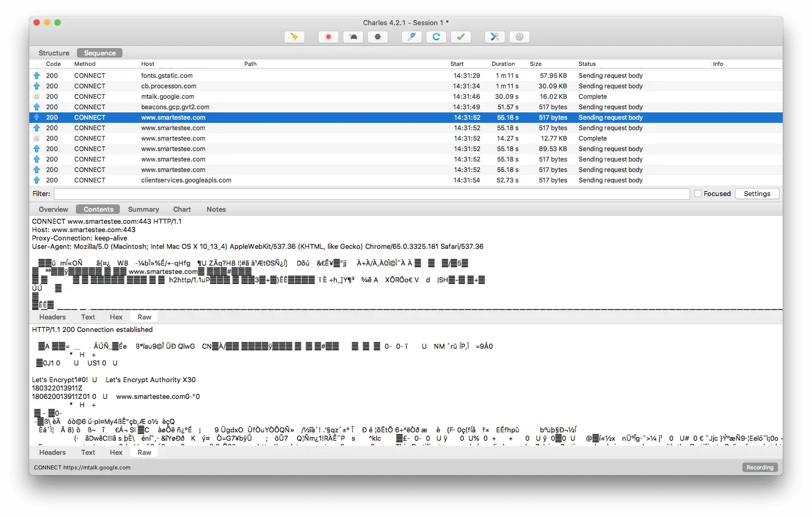Switch the response view to Headers

point(52,452)
